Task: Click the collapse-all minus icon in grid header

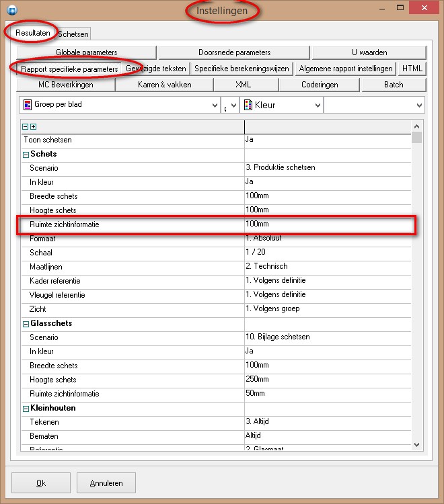Action: tap(25, 126)
